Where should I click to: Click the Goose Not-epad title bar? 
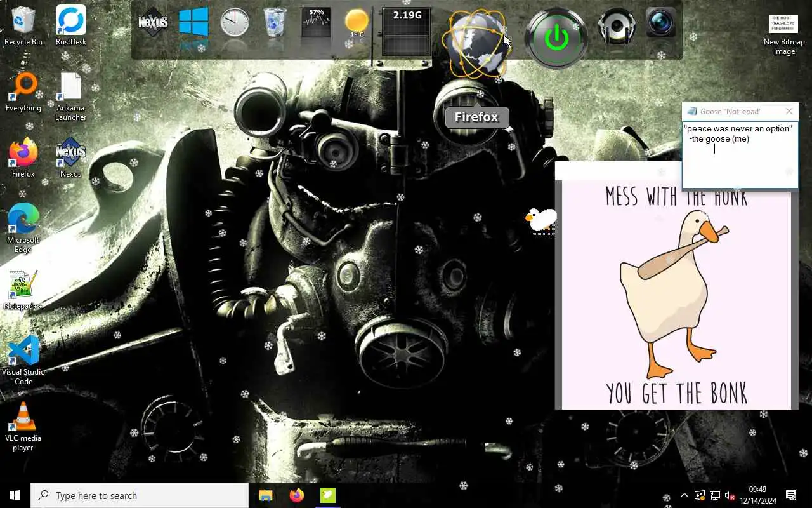(x=731, y=111)
